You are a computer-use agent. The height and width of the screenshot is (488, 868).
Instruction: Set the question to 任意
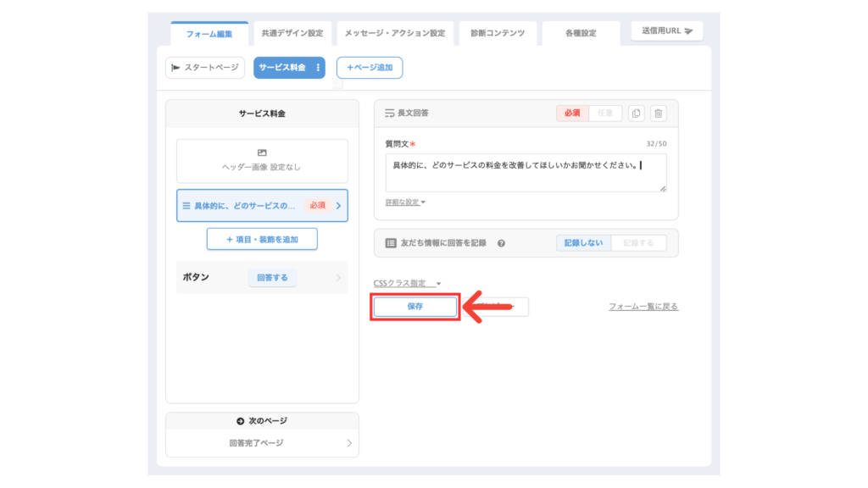[x=605, y=114]
